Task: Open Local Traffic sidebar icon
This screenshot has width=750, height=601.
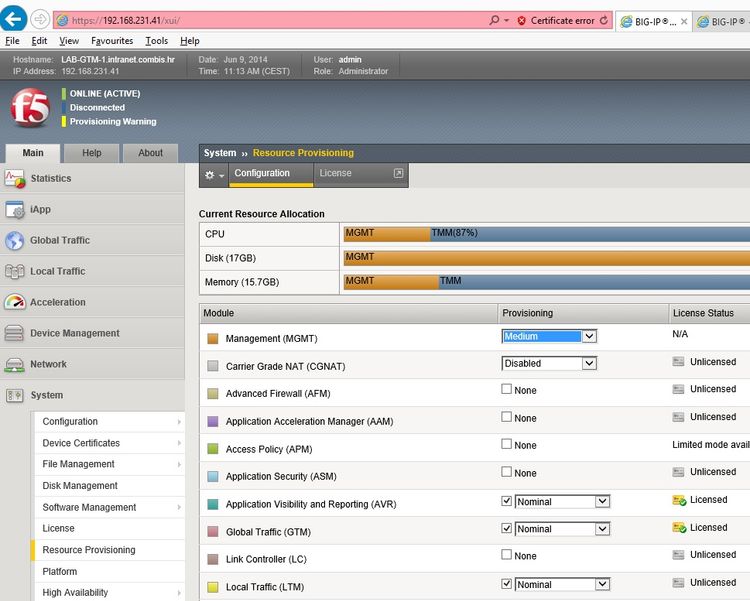Action: pos(15,272)
